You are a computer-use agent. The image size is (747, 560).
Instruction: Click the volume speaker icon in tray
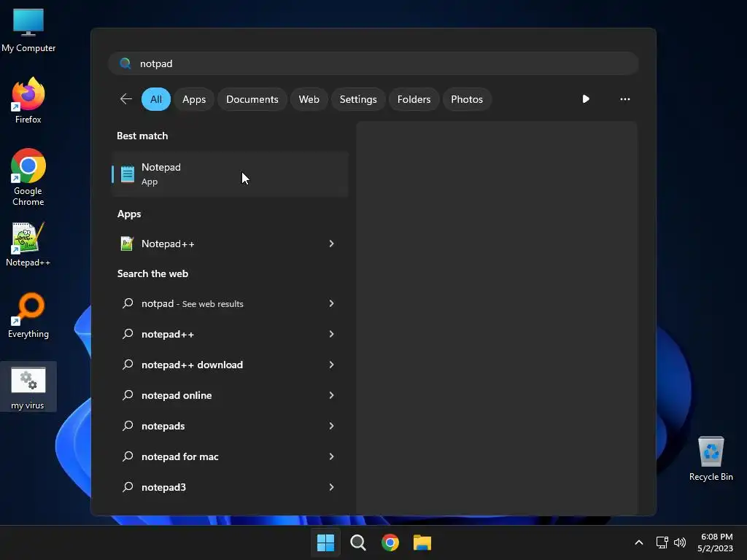680,542
